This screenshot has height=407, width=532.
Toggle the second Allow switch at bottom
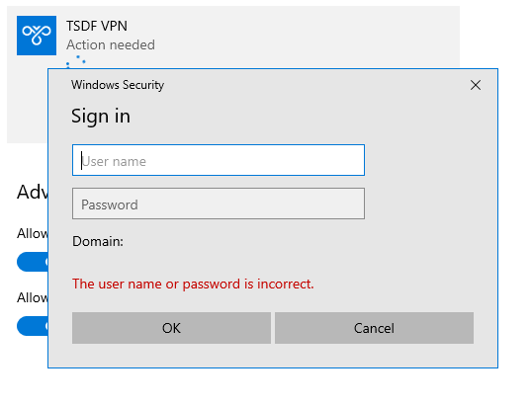pos(33,326)
